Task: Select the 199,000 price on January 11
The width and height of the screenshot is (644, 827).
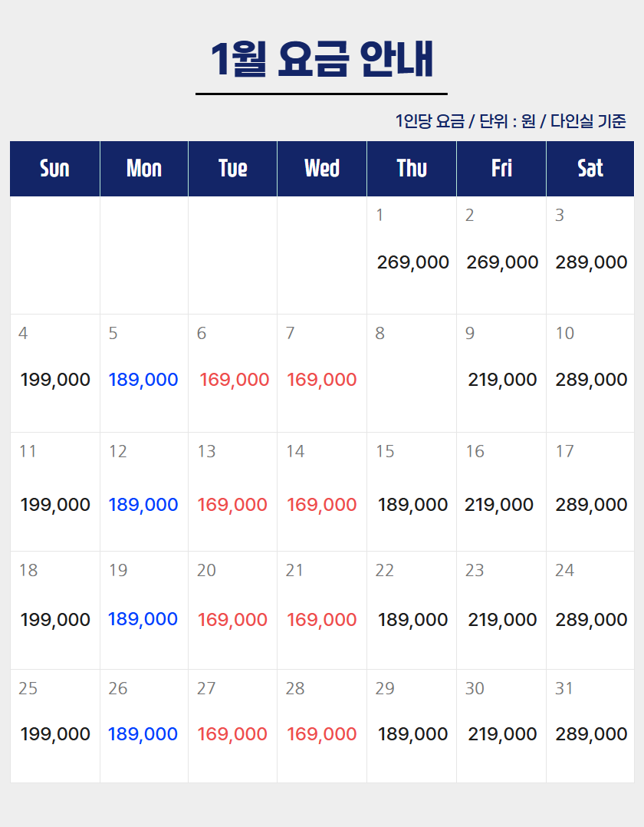Action: pos(55,505)
